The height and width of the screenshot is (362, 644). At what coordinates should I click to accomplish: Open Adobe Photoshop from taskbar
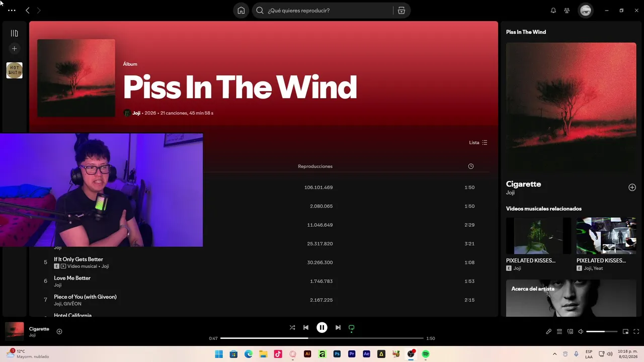click(x=337, y=354)
